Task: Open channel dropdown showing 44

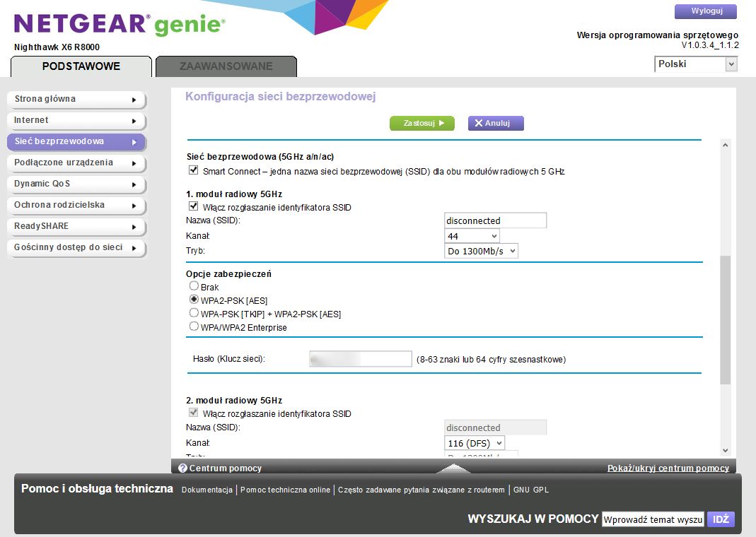Action: (x=472, y=236)
